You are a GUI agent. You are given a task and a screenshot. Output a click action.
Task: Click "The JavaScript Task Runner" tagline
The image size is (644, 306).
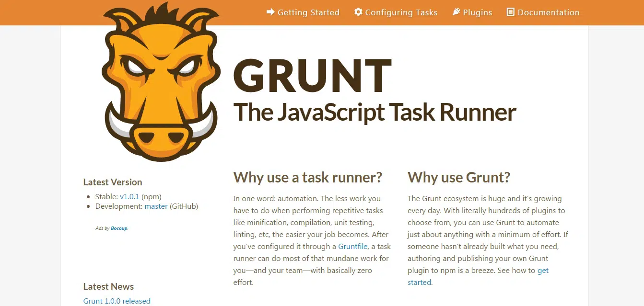(x=375, y=112)
